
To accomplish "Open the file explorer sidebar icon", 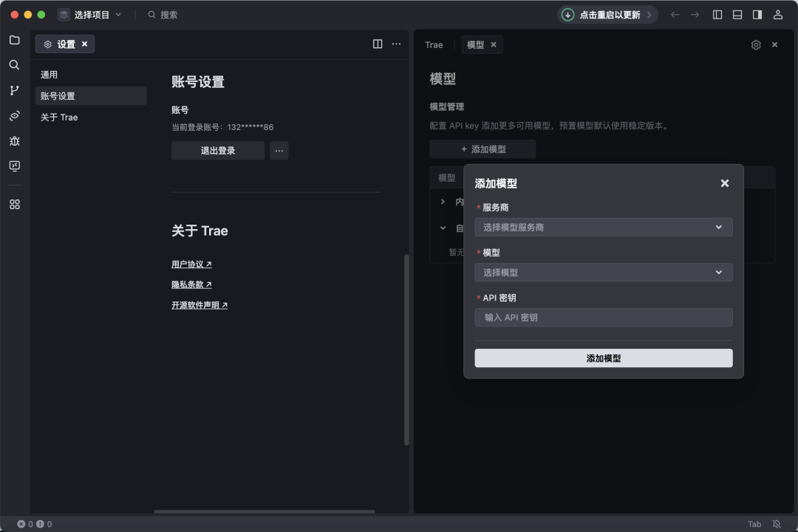I will click(15, 40).
